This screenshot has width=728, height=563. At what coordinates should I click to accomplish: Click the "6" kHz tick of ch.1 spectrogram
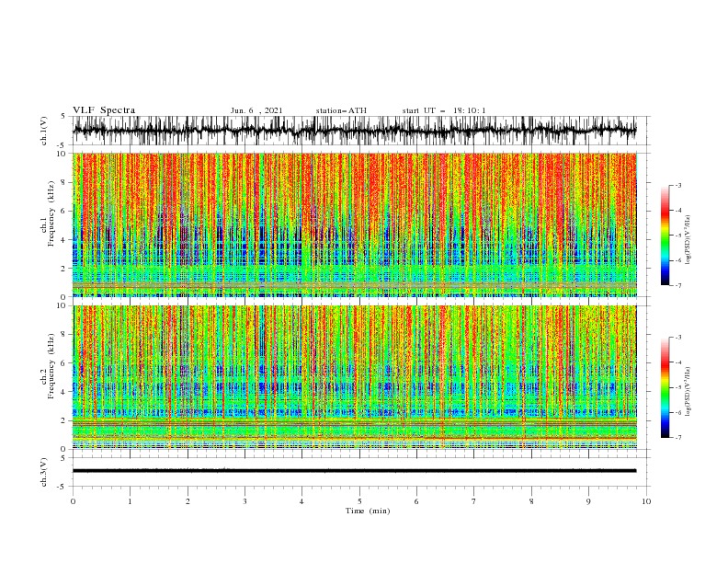pos(63,211)
